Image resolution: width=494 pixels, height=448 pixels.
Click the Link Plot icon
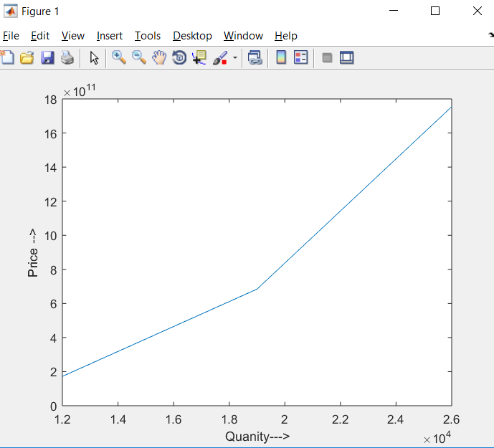pos(255,58)
